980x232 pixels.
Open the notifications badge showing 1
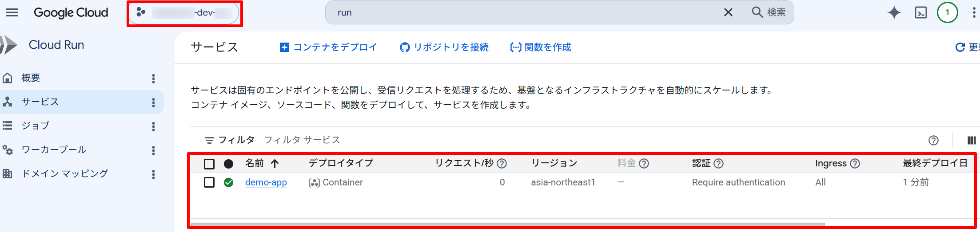pyautogui.click(x=947, y=12)
